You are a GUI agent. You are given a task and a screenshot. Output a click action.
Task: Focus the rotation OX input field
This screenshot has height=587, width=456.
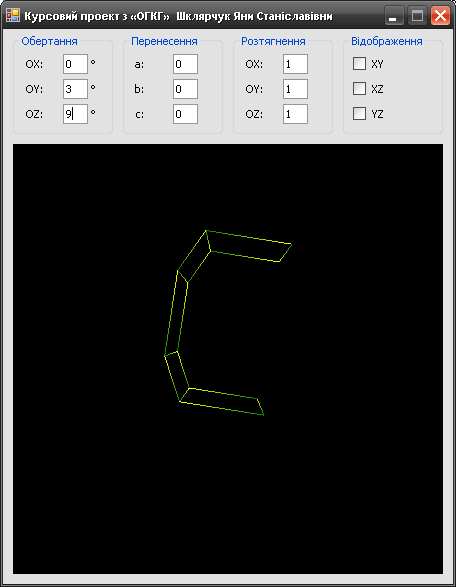[75, 64]
